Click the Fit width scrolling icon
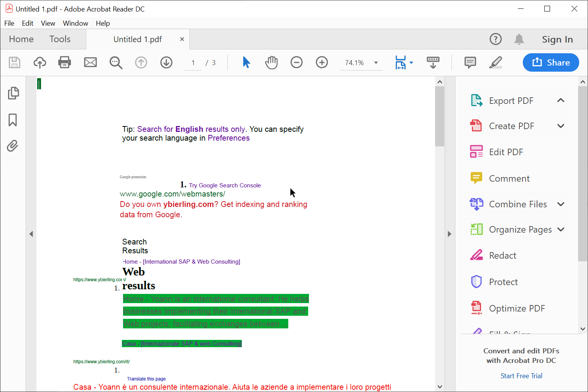The image size is (588, 392). [x=401, y=62]
